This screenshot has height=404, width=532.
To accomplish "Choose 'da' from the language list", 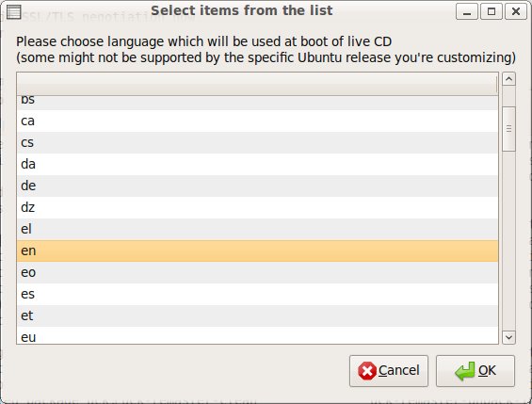I will pyautogui.click(x=257, y=165).
